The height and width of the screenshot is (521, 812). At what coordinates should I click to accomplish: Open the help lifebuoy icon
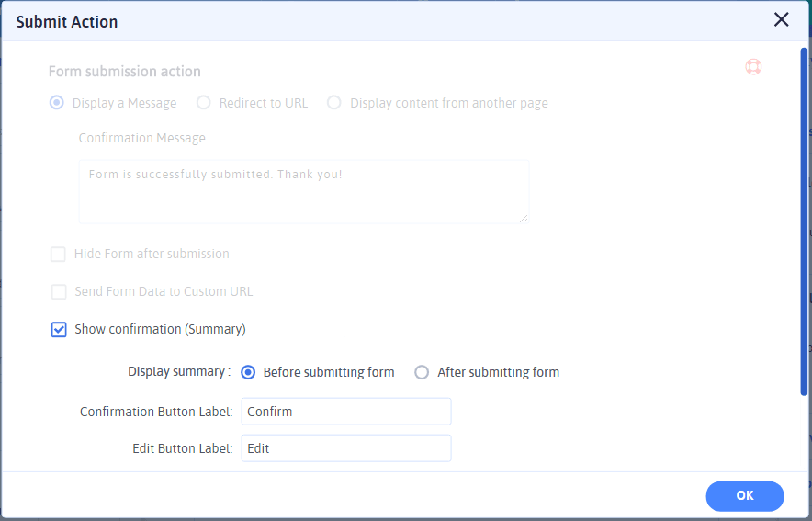click(x=753, y=67)
